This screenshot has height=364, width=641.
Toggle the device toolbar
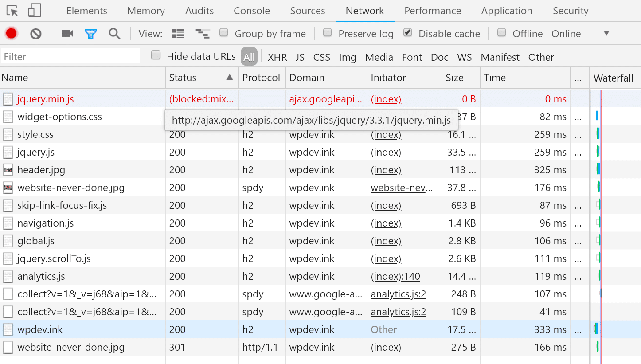pyautogui.click(x=35, y=10)
